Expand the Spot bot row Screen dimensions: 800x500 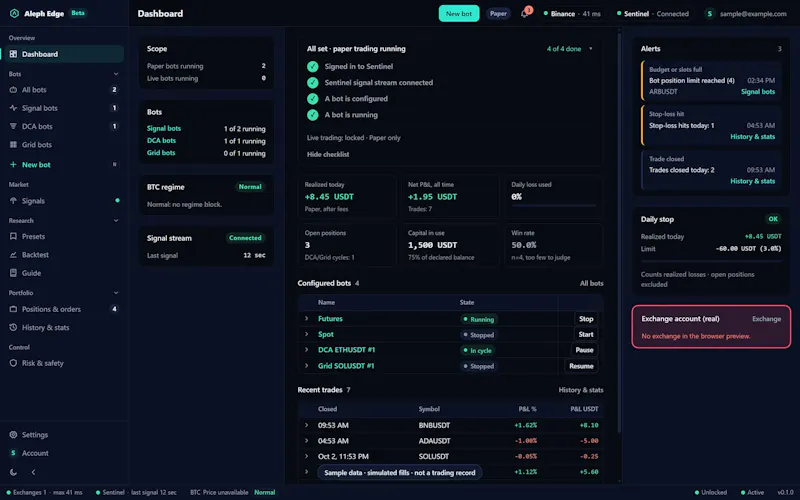click(306, 334)
